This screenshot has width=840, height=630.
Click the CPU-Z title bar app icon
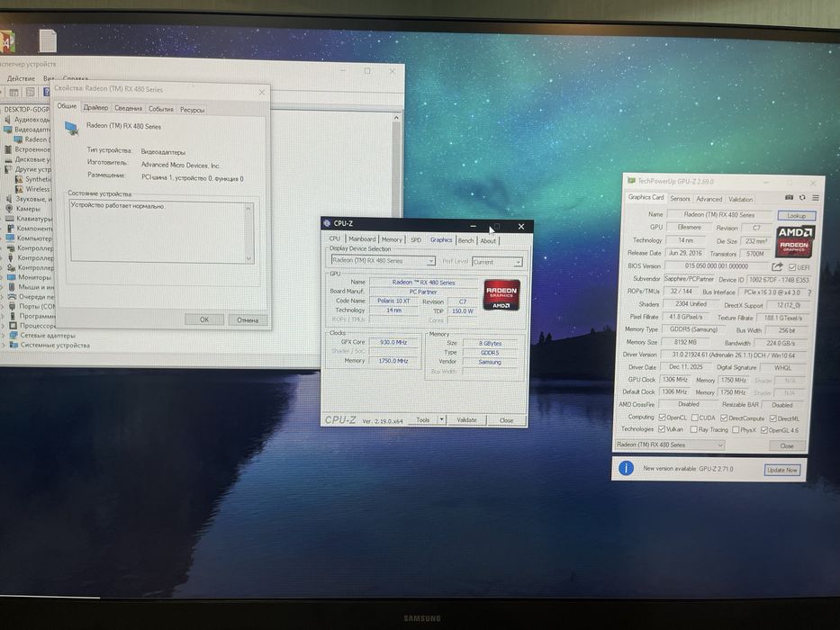pos(327,223)
